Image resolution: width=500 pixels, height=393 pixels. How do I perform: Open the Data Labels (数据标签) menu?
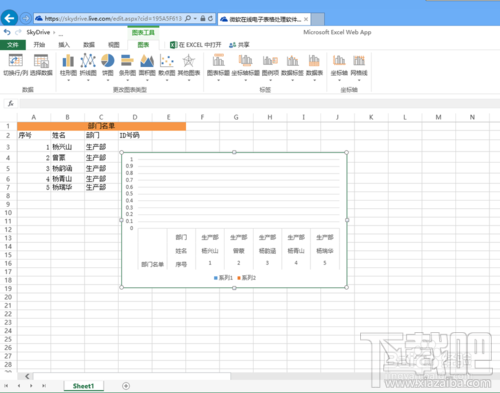point(292,67)
